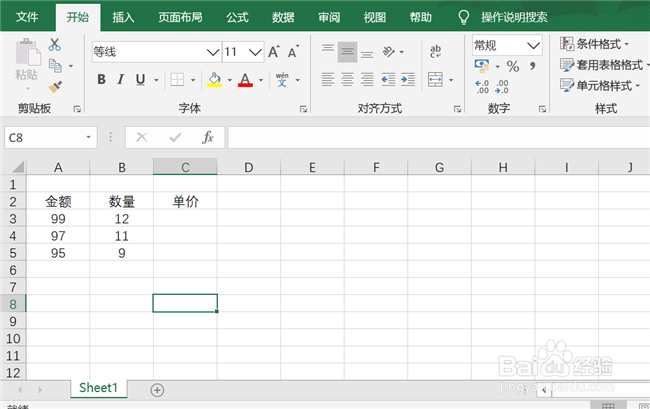The width and height of the screenshot is (650, 409).
Task: Expand fill color options arrow
Action: click(x=229, y=80)
